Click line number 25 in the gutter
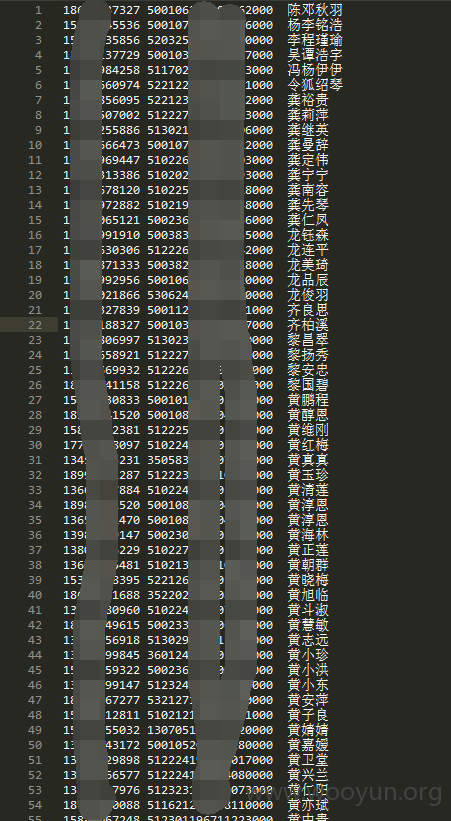The width and height of the screenshot is (451, 821). (x=35, y=370)
